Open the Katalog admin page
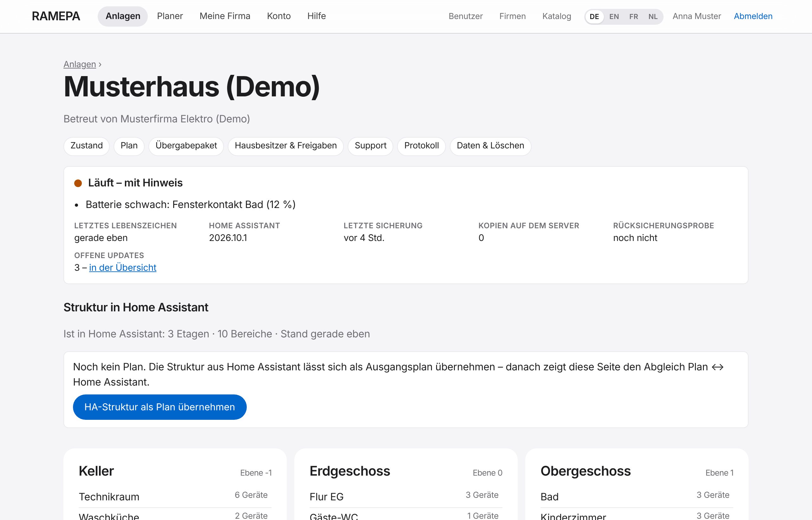The width and height of the screenshot is (812, 520). coord(557,16)
